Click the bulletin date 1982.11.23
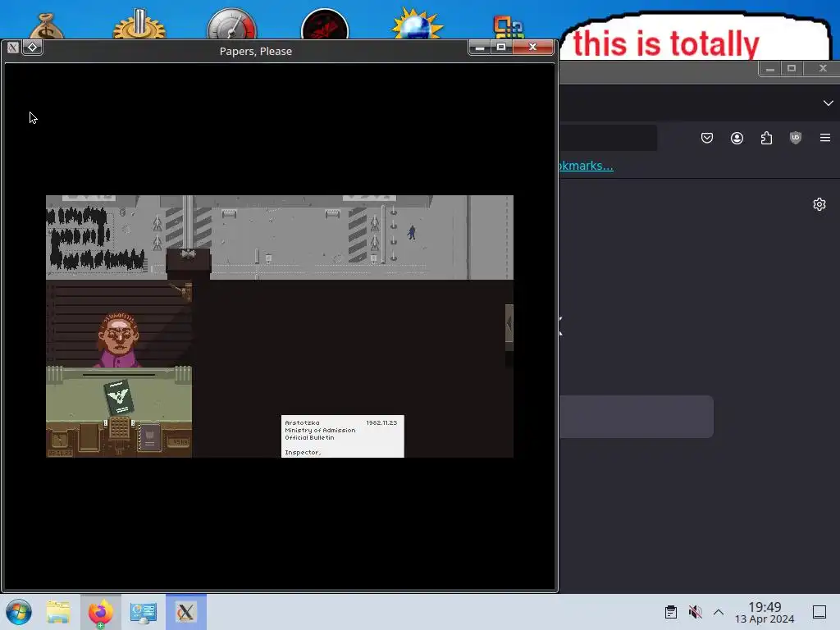The height and width of the screenshot is (630, 840). 381,422
